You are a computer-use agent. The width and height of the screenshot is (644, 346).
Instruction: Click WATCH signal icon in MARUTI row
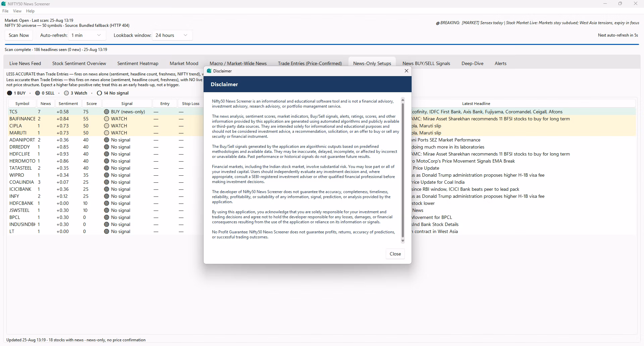[x=106, y=133]
